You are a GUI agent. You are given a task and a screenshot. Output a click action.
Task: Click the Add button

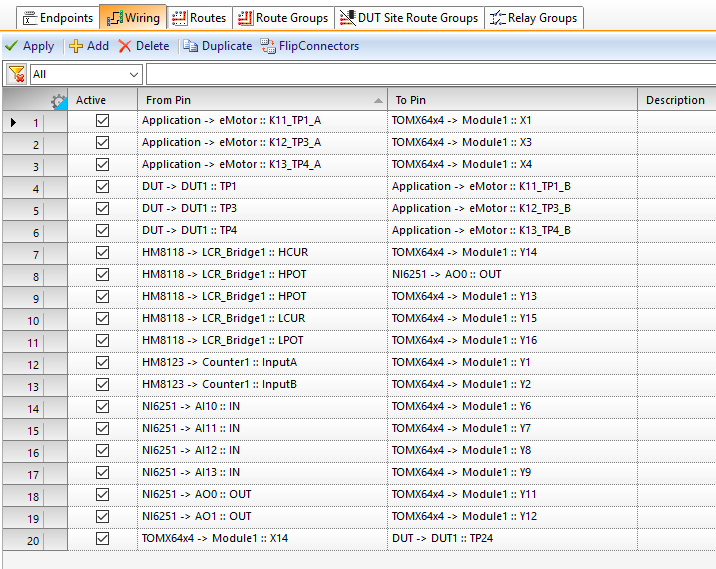tap(89, 46)
